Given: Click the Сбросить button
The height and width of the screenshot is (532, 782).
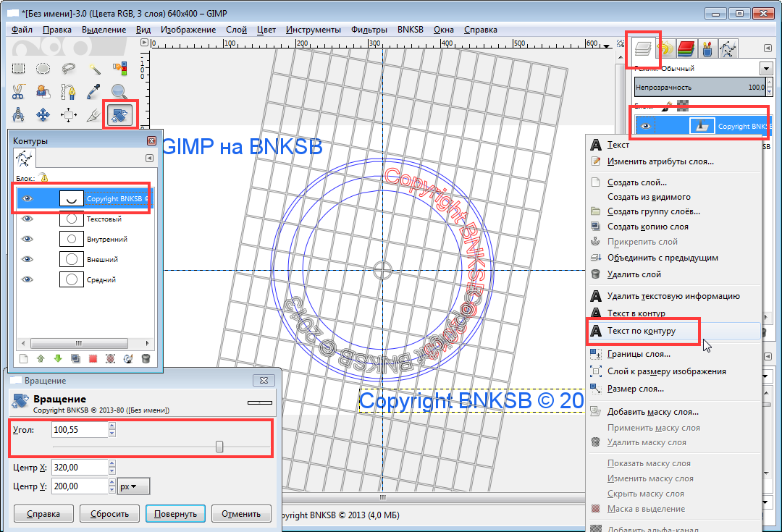Looking at the screenshot, I should [x=110, y=514].
